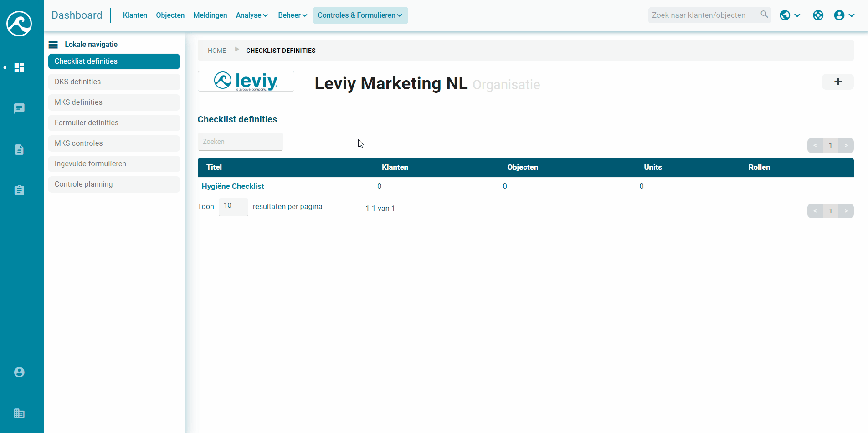Screen dimensions: 868x433
Task: Open the Hygiëne Checklist definition
Action: click(x=233, y=186)
